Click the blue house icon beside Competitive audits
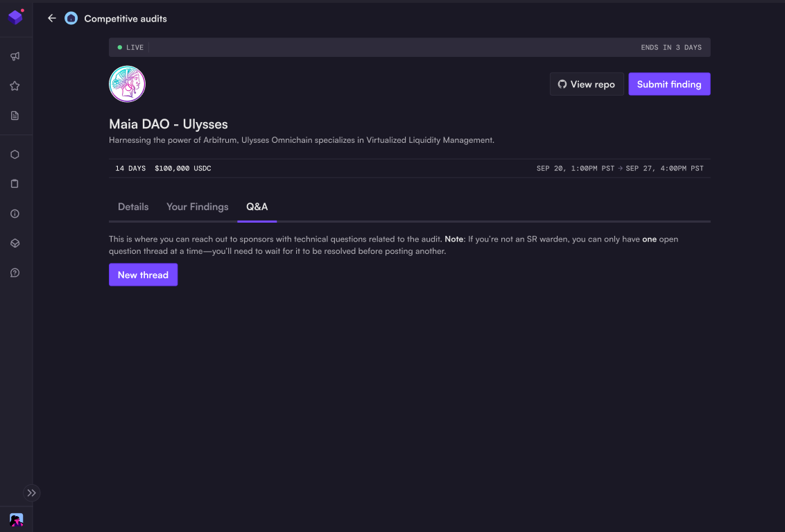 pos(71,19)
